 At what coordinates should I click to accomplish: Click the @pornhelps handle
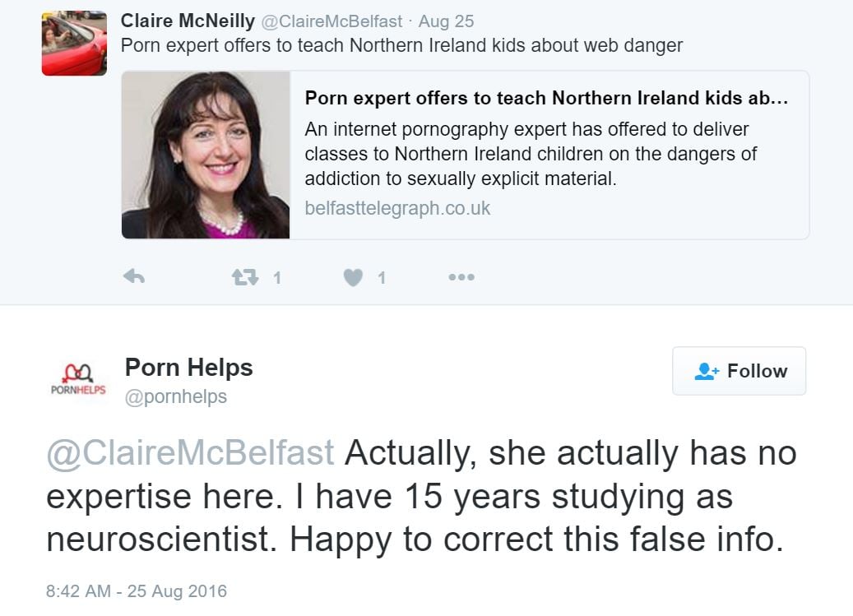[x=176, y=397]
